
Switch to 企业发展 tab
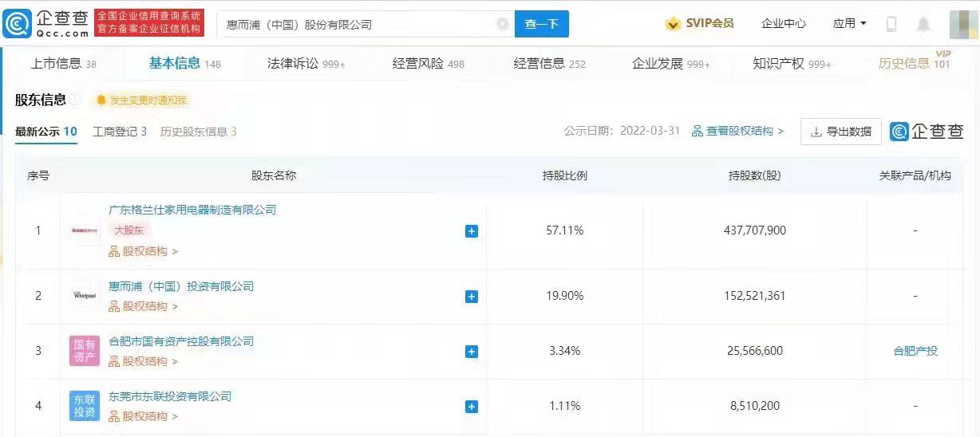670,63
